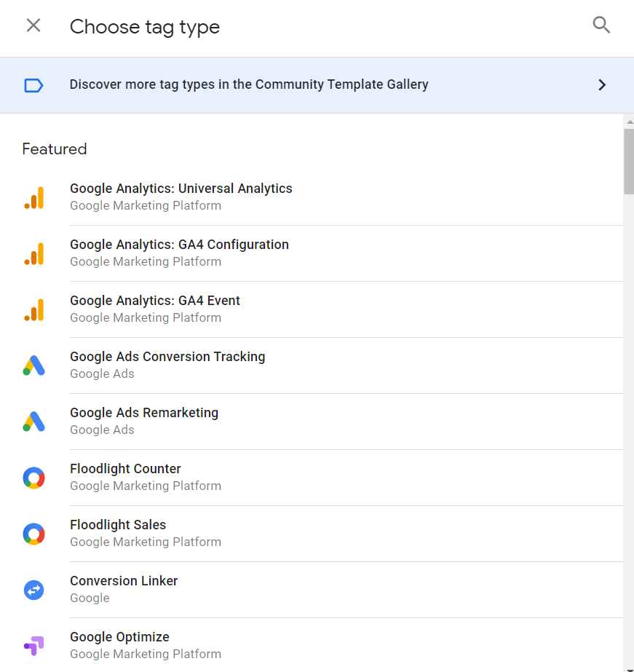Click the GA4 Configuration analytics icon
Viewport: 634px width, 672px height.
(33, 253)
